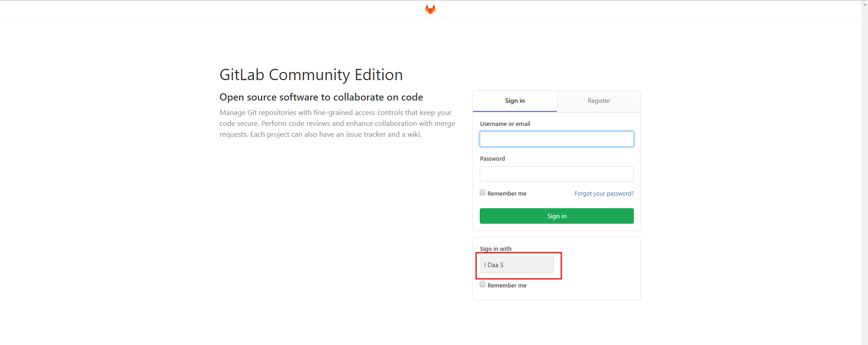
Task: Select the Sign in tab
Action: click(515, 101)
